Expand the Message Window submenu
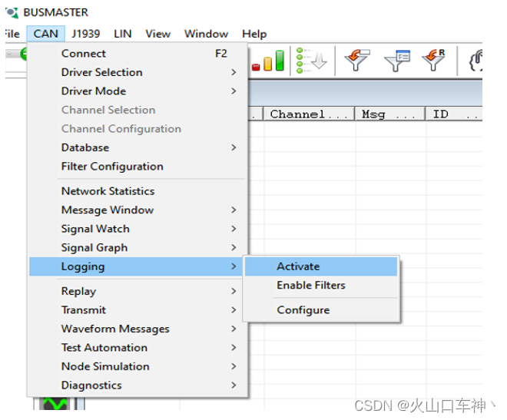This screenshot has height=420, width=507. pos(138,210)
